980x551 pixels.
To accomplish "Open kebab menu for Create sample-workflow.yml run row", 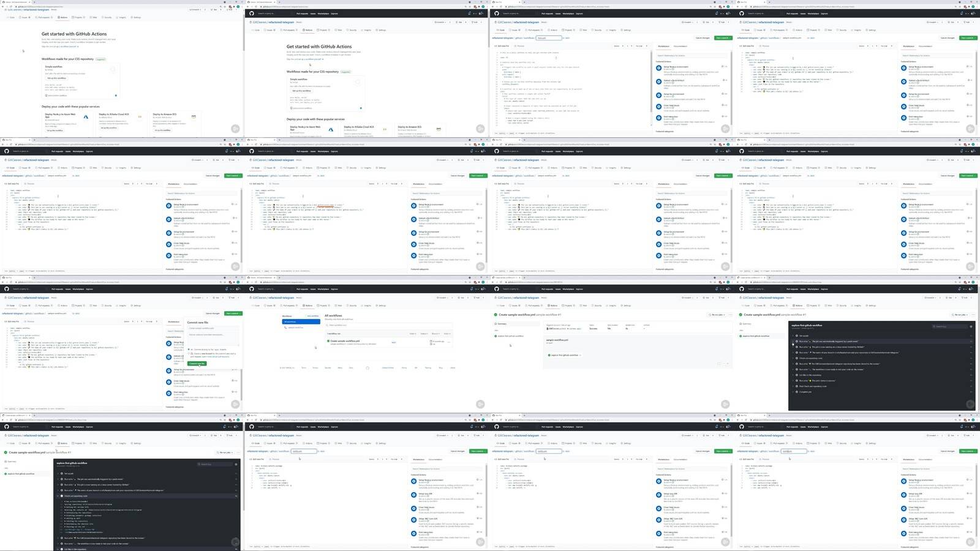I will click(449, 342).
